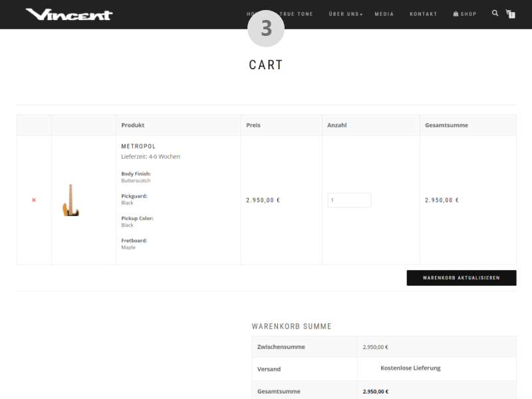Select the 'Maple' fretboard value

point(128,247)
